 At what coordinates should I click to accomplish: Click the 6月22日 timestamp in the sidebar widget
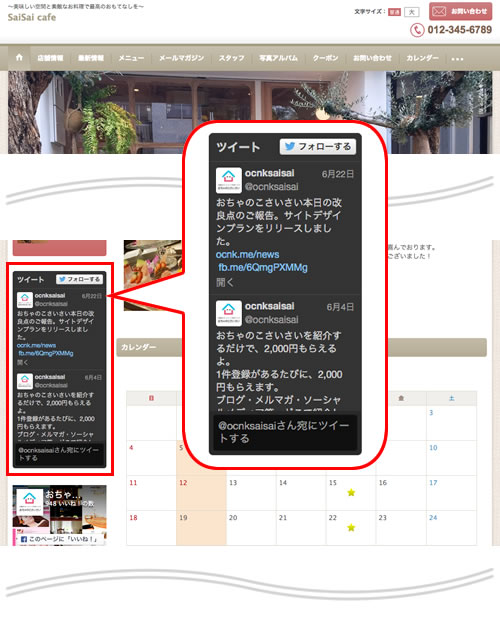coord(92,296)
